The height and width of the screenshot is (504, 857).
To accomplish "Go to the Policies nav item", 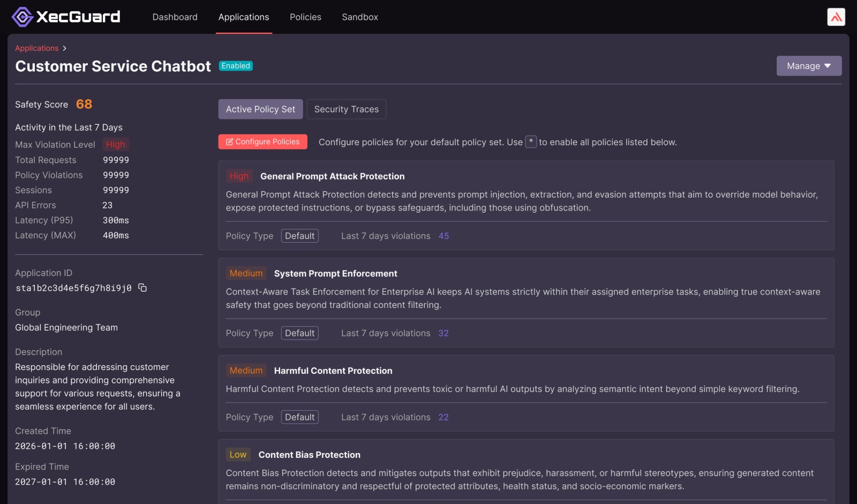I will coord(305,17).
